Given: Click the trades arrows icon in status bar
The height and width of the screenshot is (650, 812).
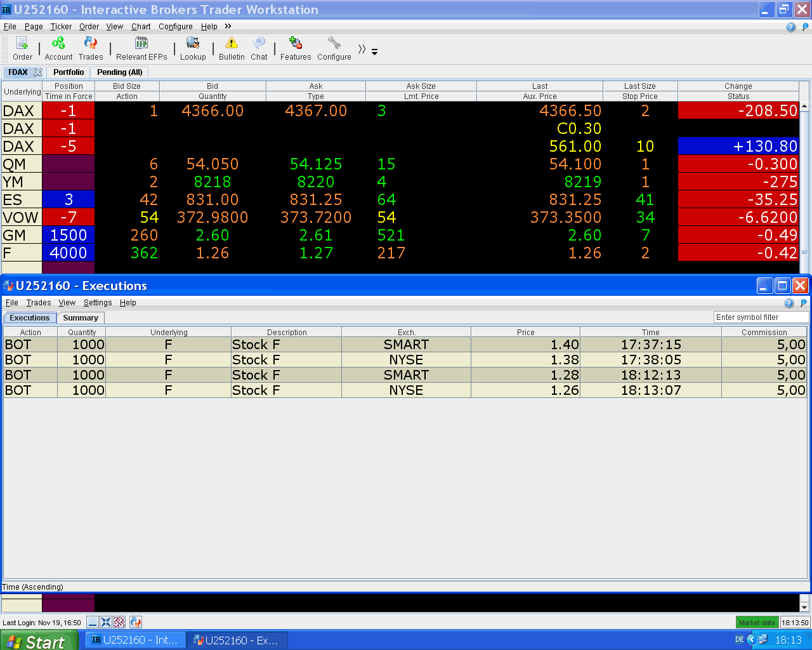Looking at the screenshot, I should (135, 622).
